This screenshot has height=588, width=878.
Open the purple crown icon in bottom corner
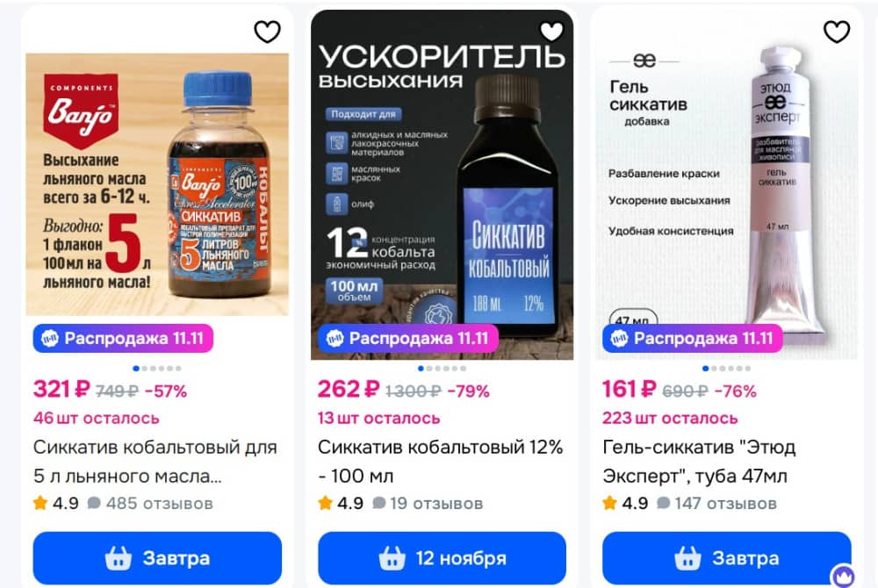click(x=843, y=576)
